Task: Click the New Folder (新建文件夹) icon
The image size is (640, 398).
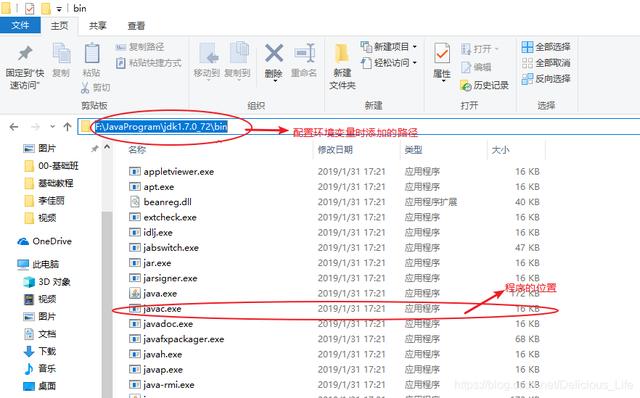Action: [x=342, y=54]
